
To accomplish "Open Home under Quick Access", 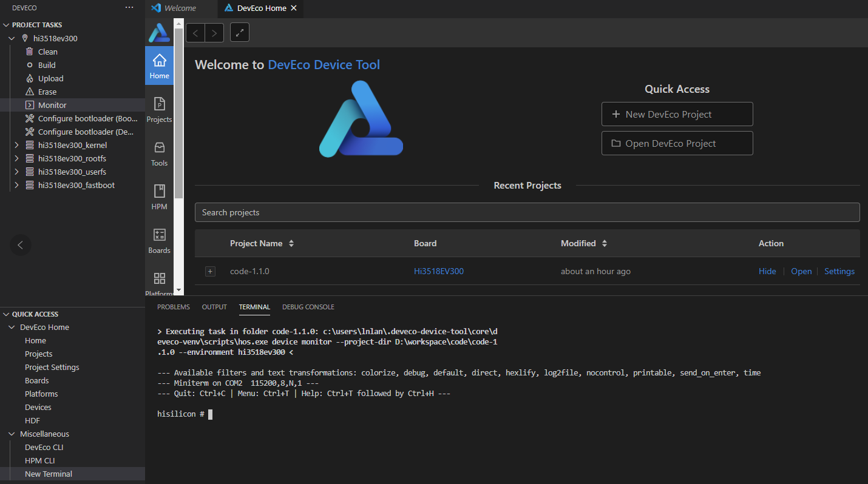I will (35, 340).
